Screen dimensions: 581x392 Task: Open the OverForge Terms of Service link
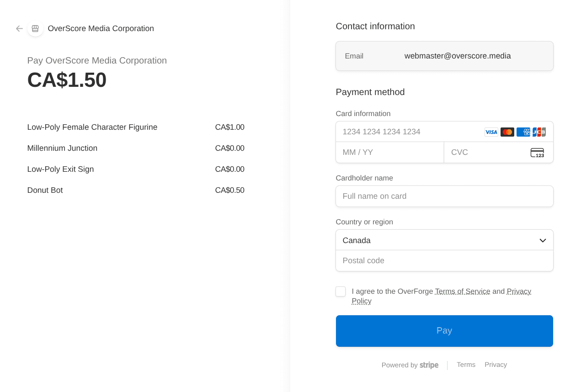462,291
